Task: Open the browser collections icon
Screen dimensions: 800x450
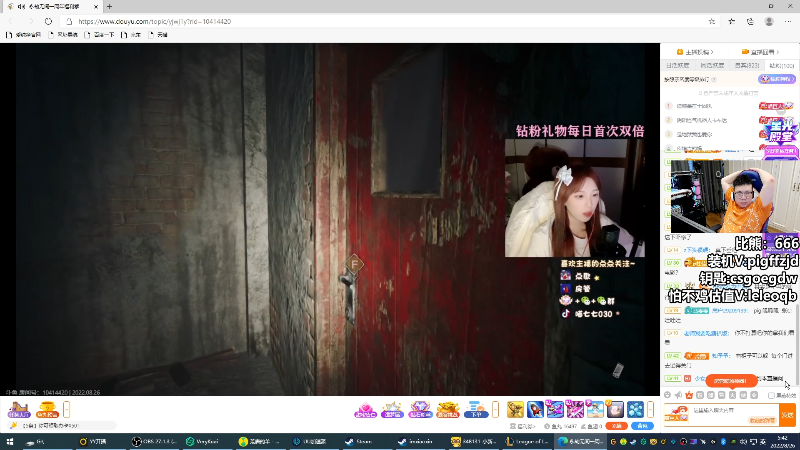Action: 750,21
